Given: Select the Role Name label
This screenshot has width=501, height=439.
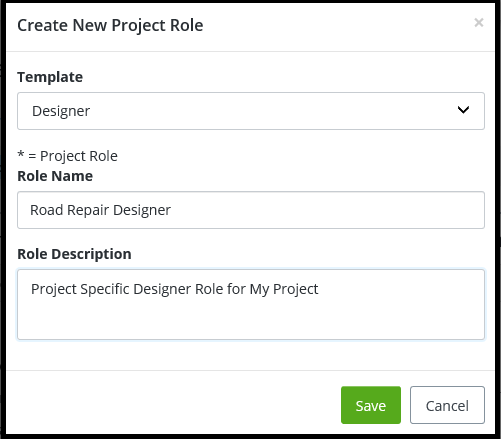Looking at the screenshot, I should 55,176.
